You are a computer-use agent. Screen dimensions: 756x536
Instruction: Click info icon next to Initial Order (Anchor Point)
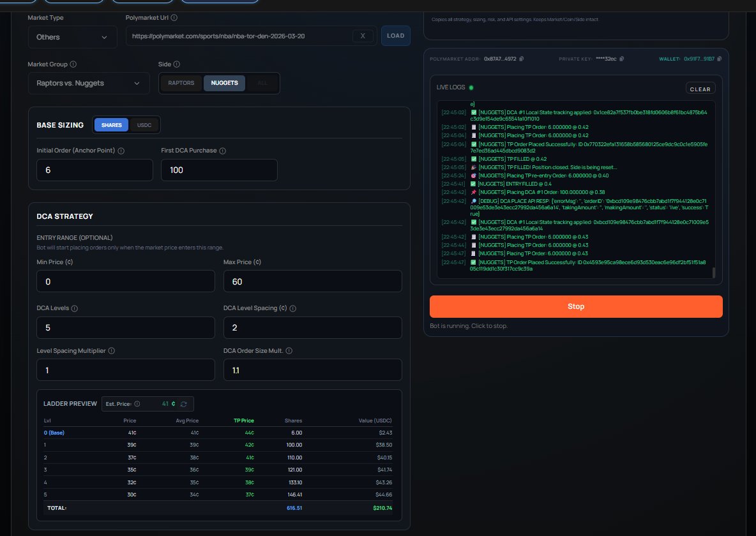[x=121, y=151]
